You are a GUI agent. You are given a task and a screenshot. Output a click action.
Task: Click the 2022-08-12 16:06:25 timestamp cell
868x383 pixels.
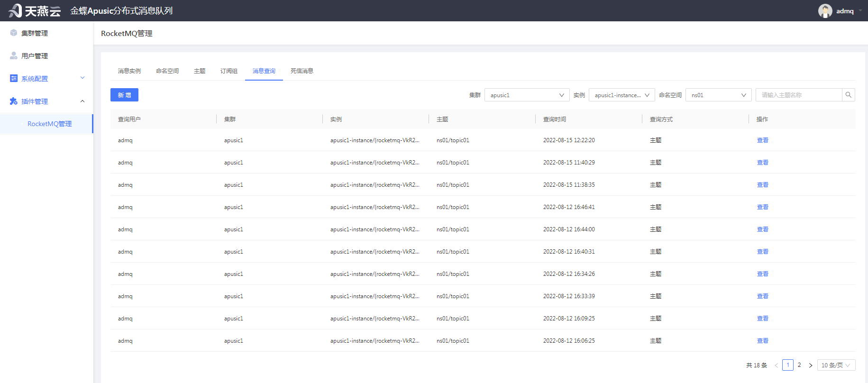569,340
